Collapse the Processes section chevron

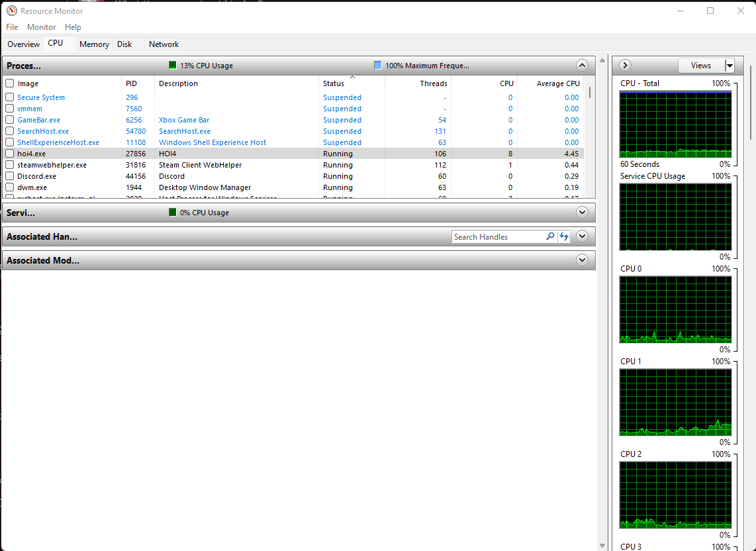[582, 66]
